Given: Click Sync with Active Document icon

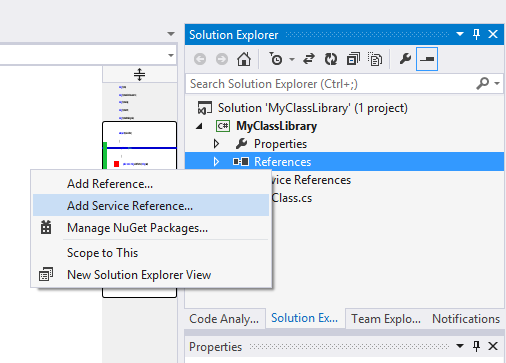Looking at the screenshot, I should pyautogui.click(x=309, y=59).
